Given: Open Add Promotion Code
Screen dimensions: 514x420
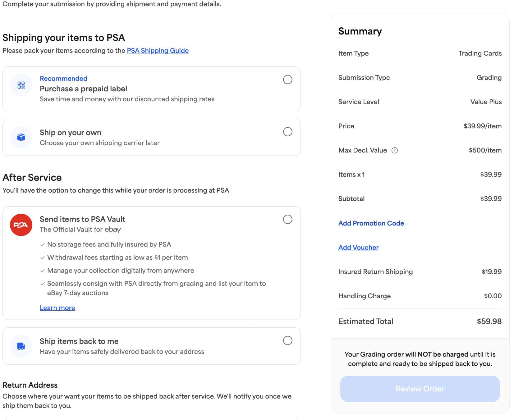Looking at the screenshot, I should pos(371,223).
